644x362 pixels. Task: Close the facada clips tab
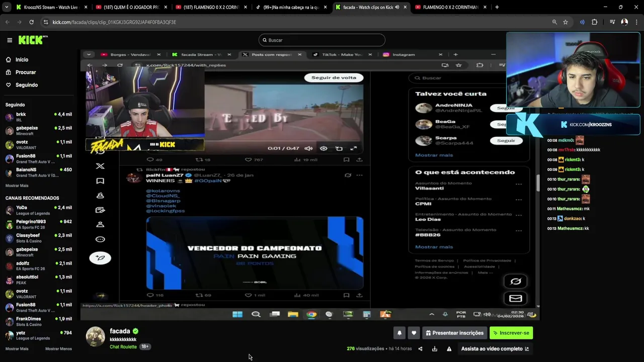point(405,7)
